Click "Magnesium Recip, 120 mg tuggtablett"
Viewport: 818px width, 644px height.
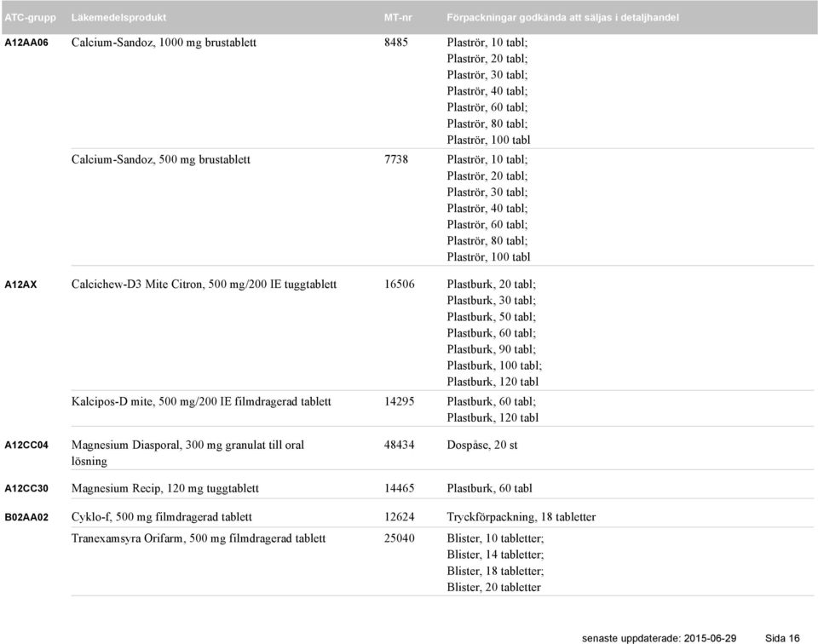click(x=164, y=489)
